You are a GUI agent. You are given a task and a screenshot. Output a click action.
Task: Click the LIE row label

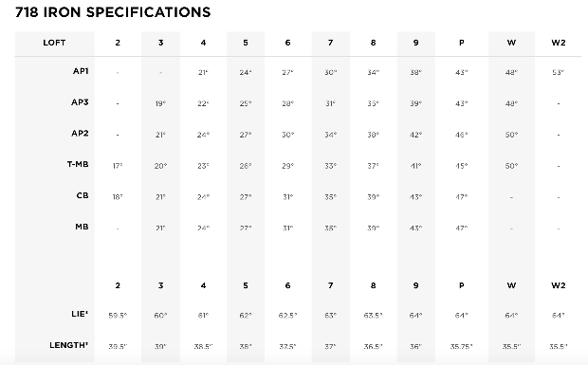tap(80, 314)
